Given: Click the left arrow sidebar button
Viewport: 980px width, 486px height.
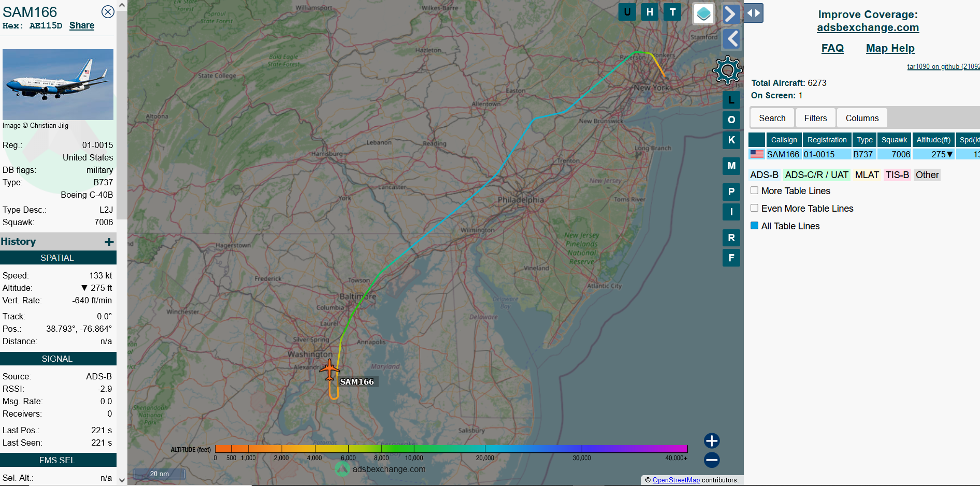Looking at the screenshot, I should click(x=732, y=39).
